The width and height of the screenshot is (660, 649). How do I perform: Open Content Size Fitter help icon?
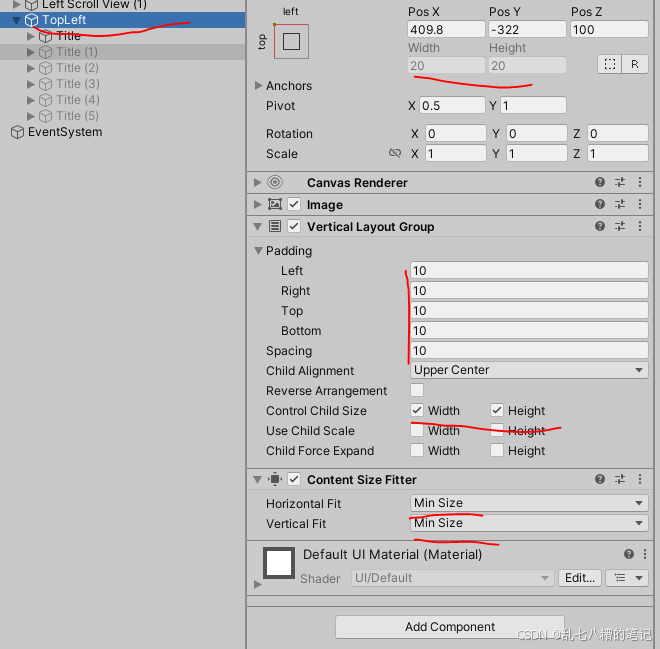[600, 479]
